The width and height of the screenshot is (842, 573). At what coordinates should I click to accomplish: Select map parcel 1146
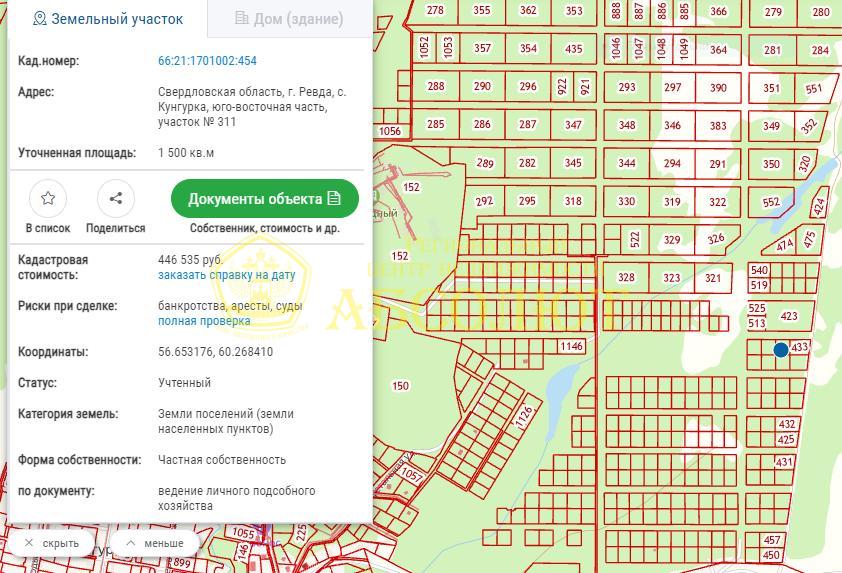coord(571,346)
